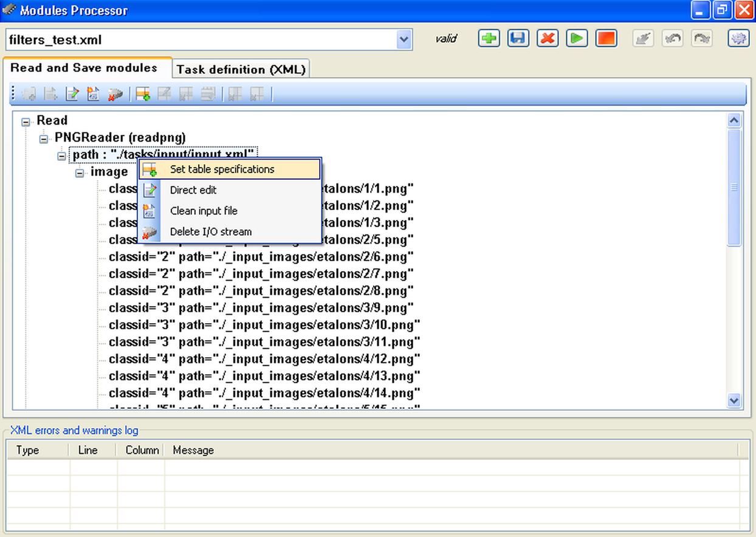
Task: Collapse the Read tree node
Action: coord(26,122)
